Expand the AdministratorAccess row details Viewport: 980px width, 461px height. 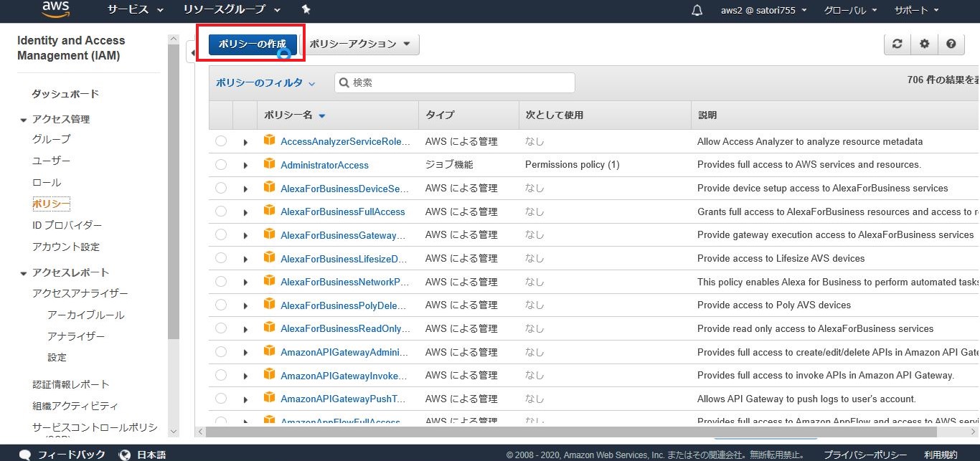point(245,166)
